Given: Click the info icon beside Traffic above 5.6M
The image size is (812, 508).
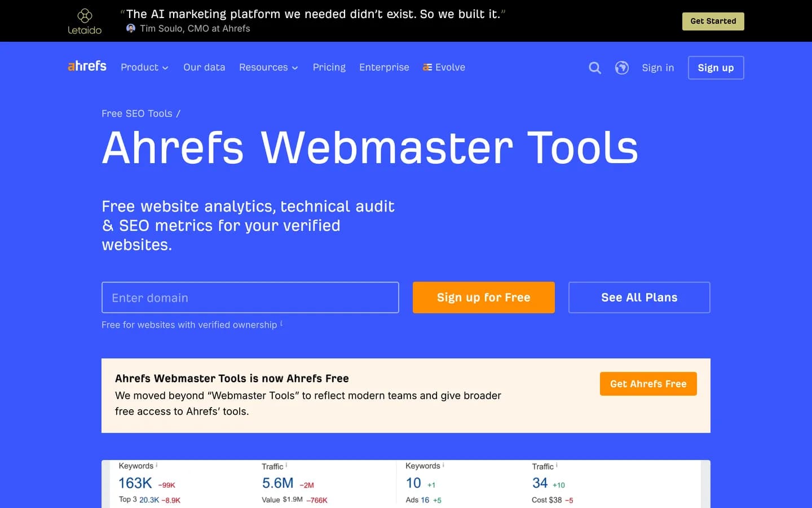Looking at the screenshot, I should click(286, 465).
